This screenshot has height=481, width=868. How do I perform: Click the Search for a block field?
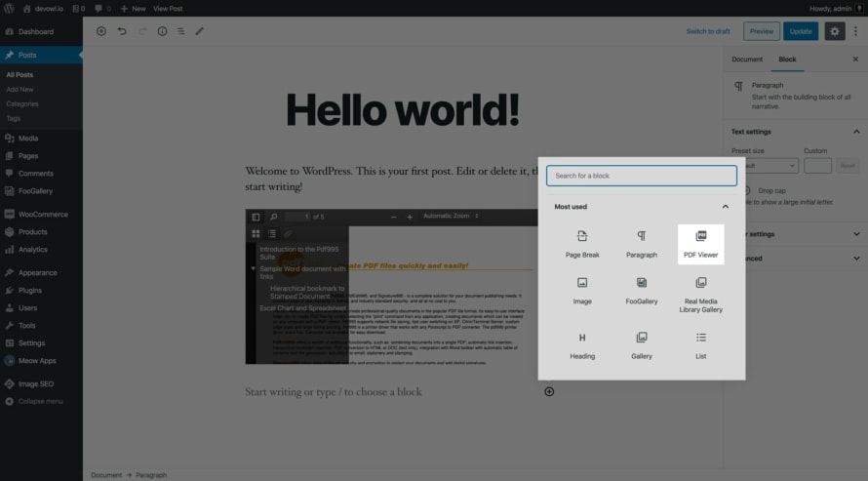[641, 176]
